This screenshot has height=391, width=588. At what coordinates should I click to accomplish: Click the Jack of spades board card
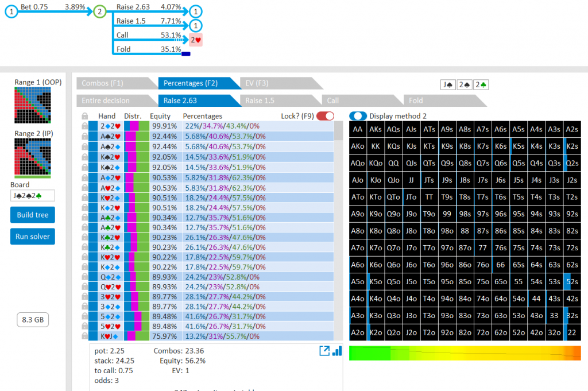click(448, 85)
